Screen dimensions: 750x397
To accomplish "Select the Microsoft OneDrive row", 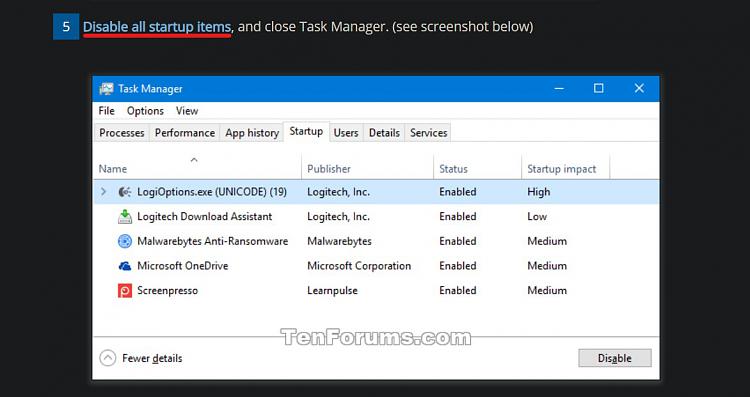I will pyautogui.click(x=376, y=266).
